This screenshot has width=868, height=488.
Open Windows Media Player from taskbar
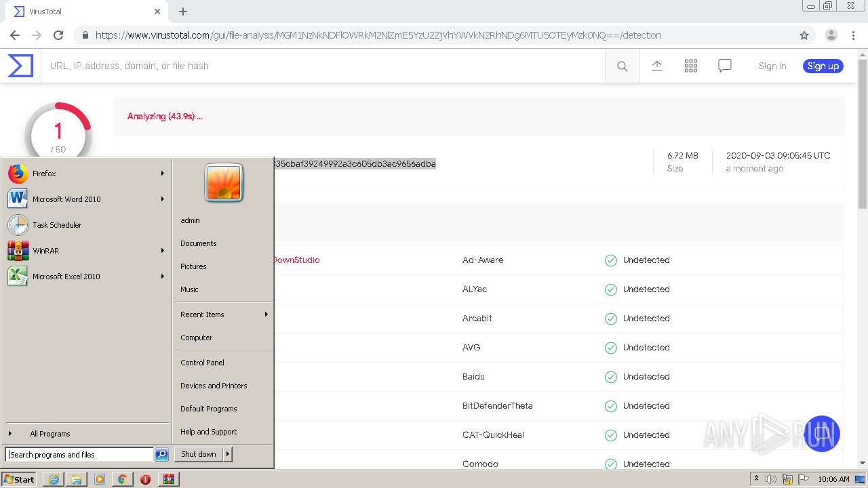100,479
